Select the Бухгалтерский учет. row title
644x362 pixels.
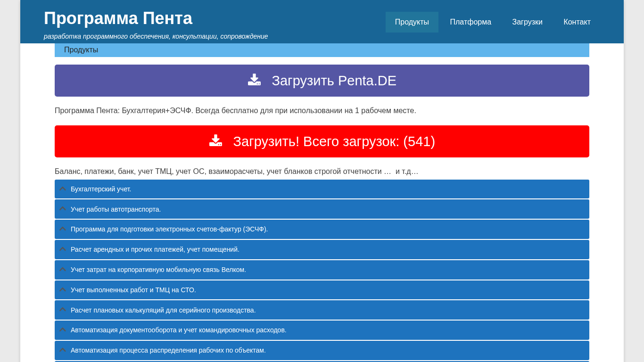[101, 189]
